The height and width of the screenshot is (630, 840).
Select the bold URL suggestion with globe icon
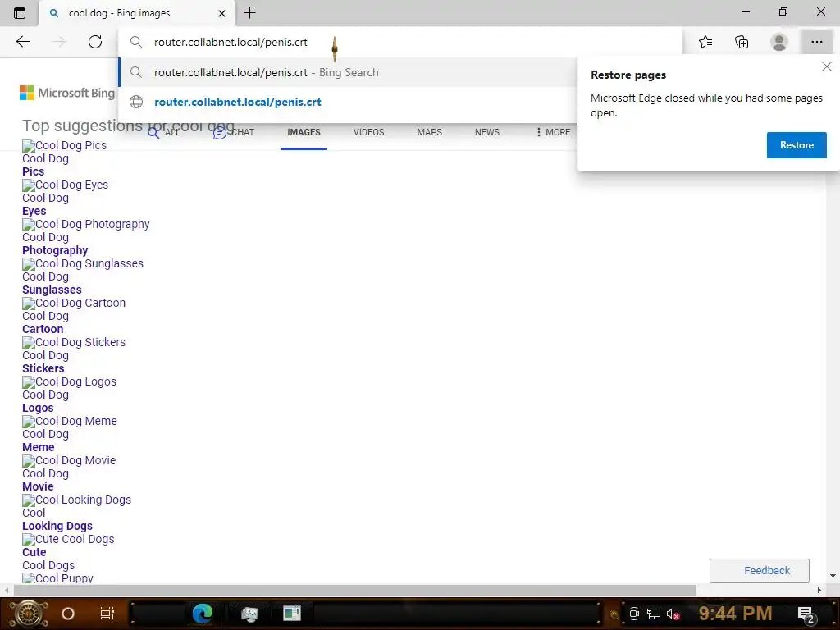pos(348,102)
